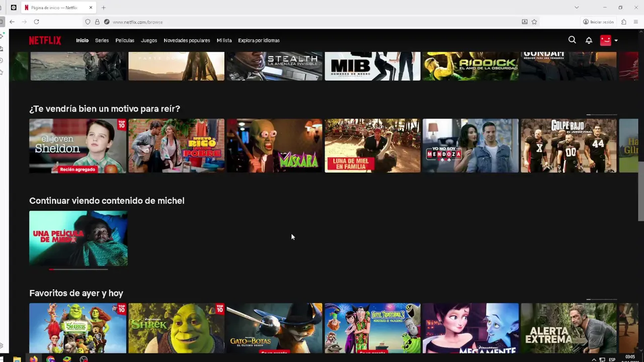Viewport: 644px width, 362px height.
Task: Open Megamente thumbnail
Action: (x=470, y=328)
